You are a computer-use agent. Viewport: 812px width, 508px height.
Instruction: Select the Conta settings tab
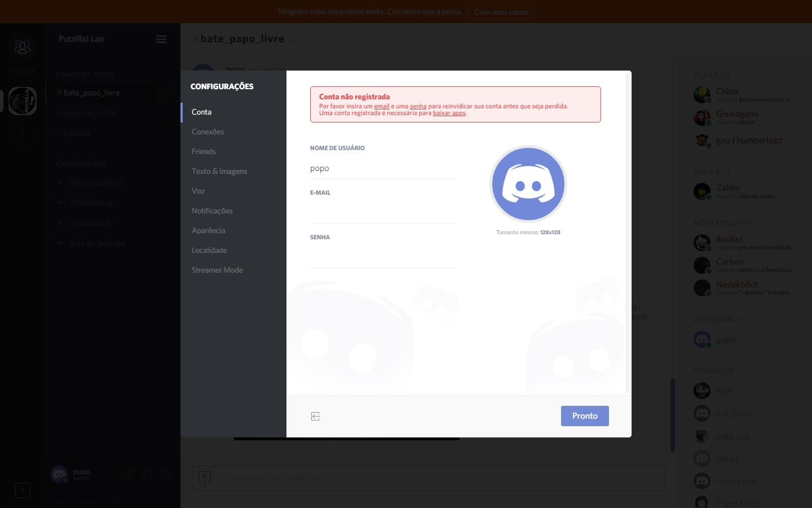point(233,112)
